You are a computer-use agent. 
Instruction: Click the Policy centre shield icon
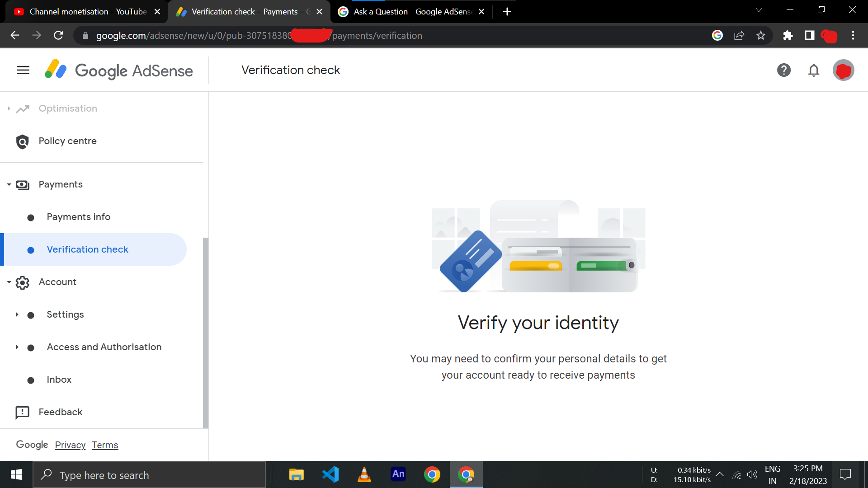(22, 141)
